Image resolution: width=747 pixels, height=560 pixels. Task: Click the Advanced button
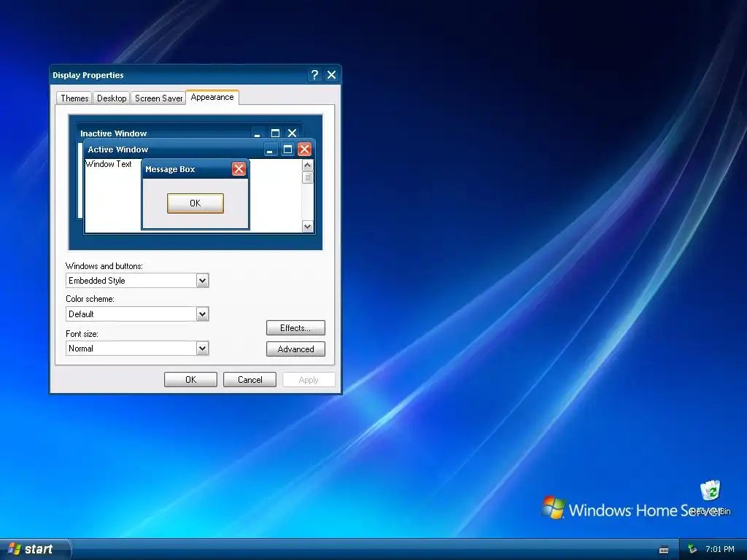[x=295, y=349]
